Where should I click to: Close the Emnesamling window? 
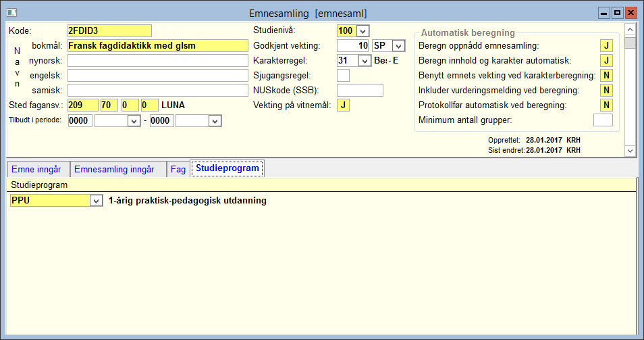tap(630, 13)
